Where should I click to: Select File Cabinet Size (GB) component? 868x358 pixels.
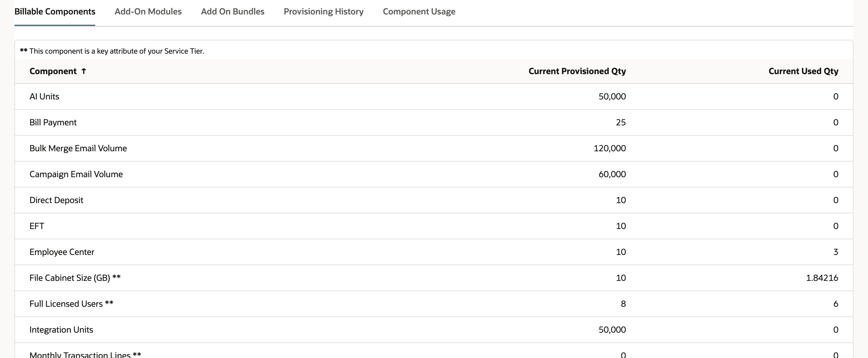(x=75, y=278)
